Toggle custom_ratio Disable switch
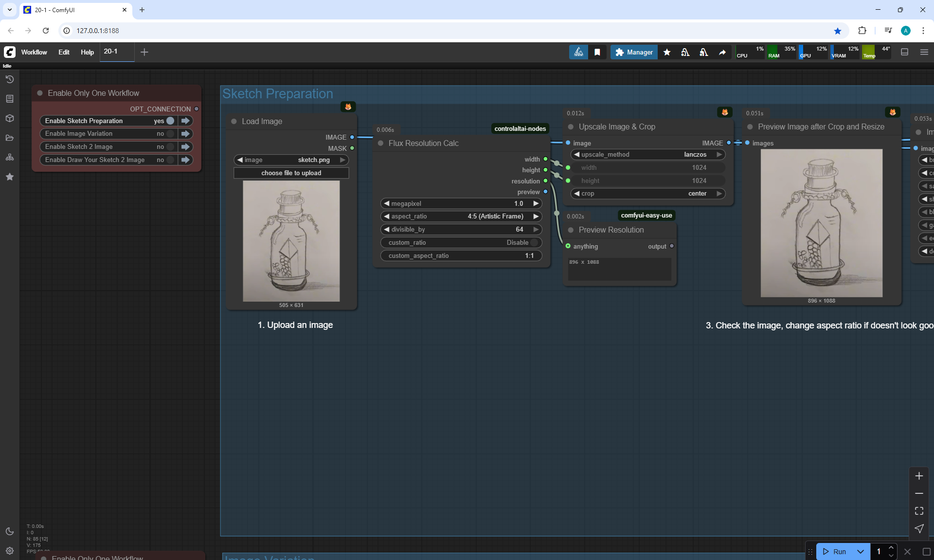The width and height of the screenshot is (934, 560). tap(534, 242)
